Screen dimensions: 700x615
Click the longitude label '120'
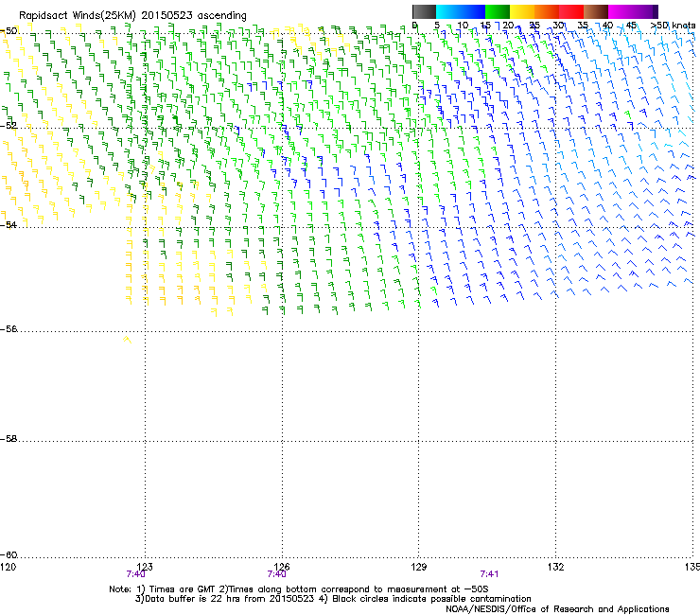8,567
